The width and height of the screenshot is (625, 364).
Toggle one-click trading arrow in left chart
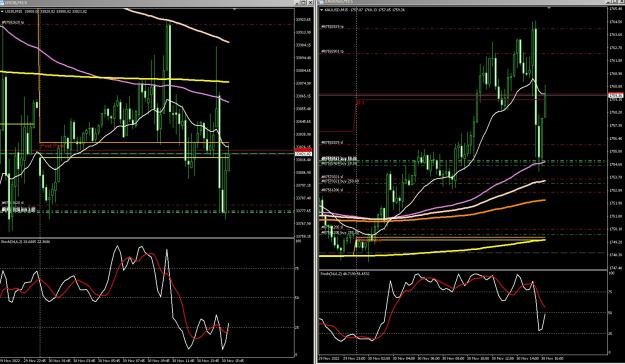point(2,12)
